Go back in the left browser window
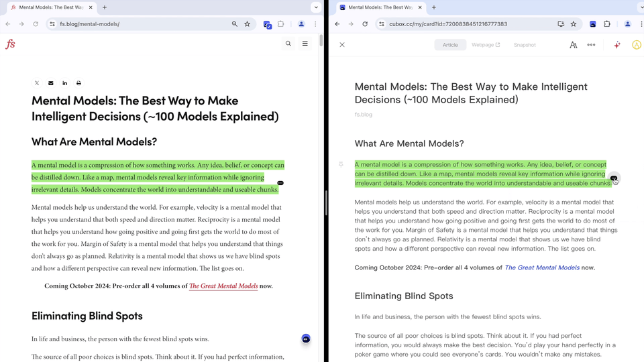The width and height of the screenshot is (644, 362). coord(8,24)
